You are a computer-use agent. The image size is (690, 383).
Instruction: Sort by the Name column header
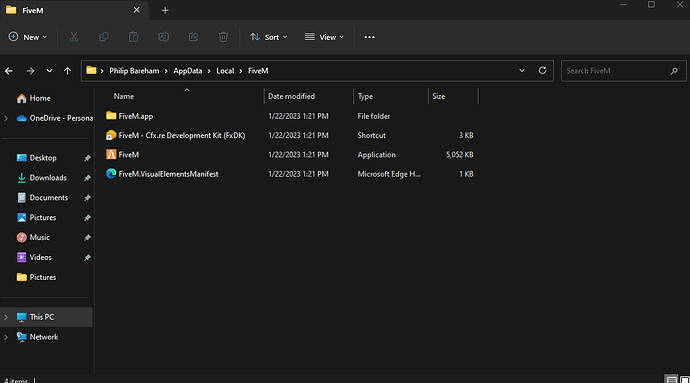coord(124,96)
